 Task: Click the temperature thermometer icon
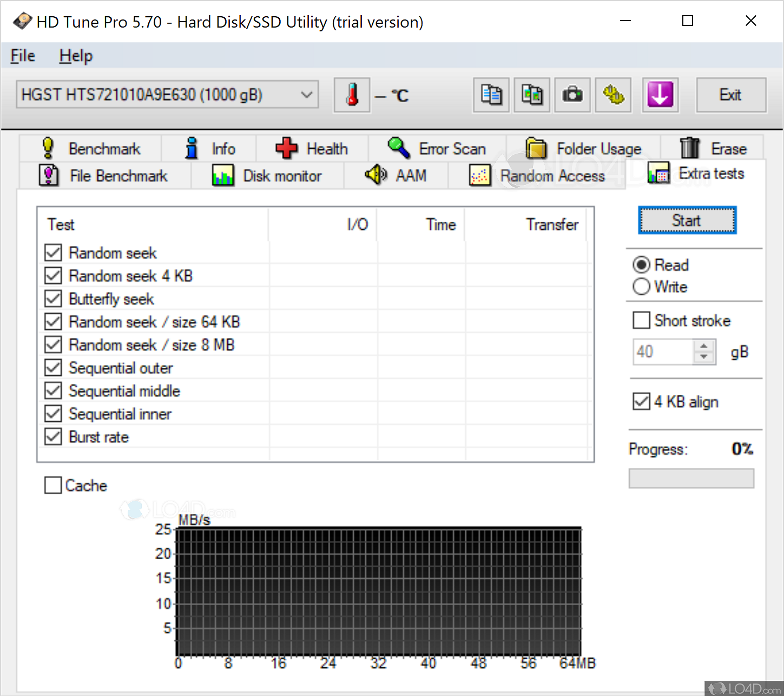pos(352,95)
